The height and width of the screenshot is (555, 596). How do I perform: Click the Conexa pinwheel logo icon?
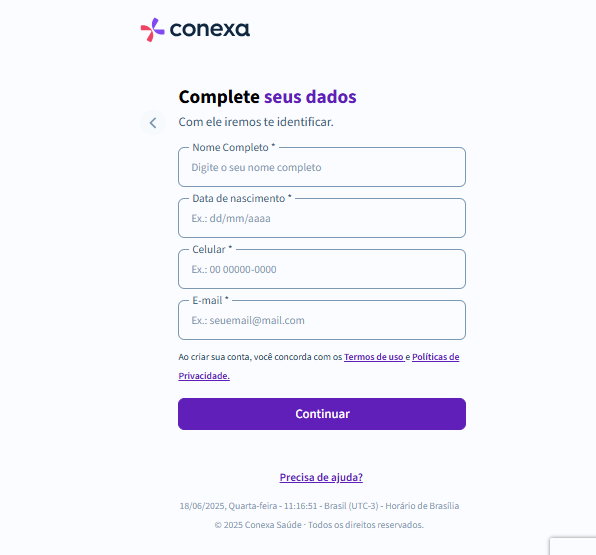click(x=152, y=30)
